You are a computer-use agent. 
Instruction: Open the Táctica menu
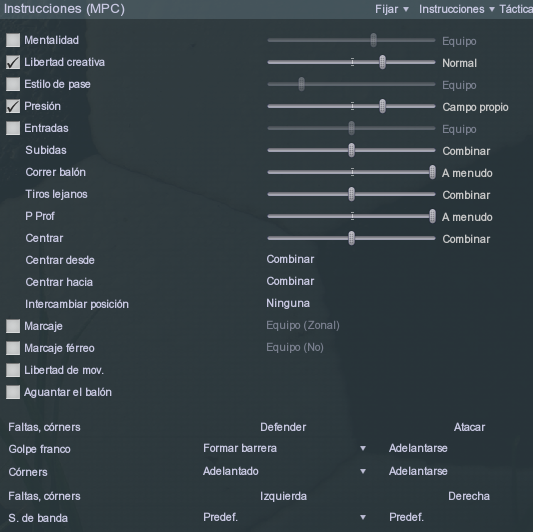click(x=516, y=9)
